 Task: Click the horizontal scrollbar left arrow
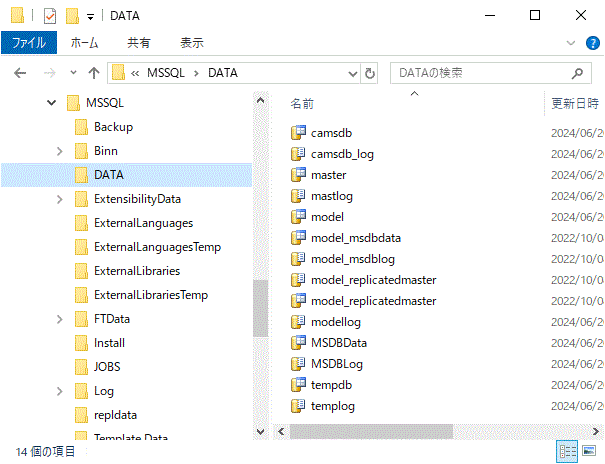[x=281, y=431]
